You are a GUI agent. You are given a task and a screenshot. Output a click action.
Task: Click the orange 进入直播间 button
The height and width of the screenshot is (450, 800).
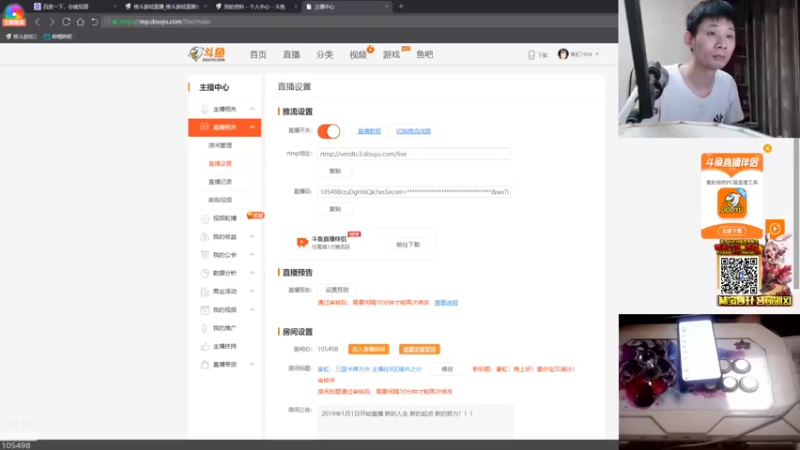(368, 349)
